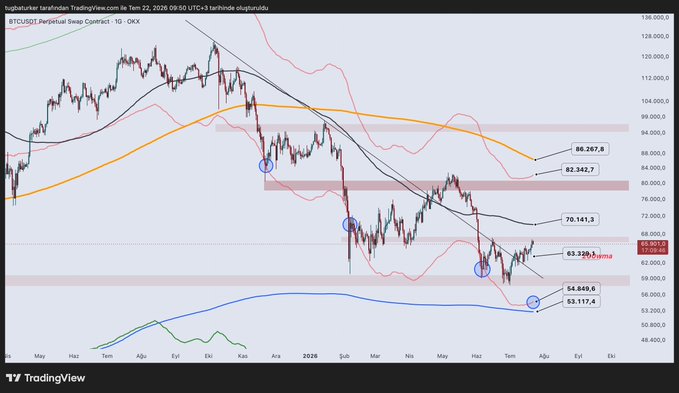Viewport: 679px width, 393px height.
Task: Click 72.000,0 on the price axis
Action: coord(653,216)
